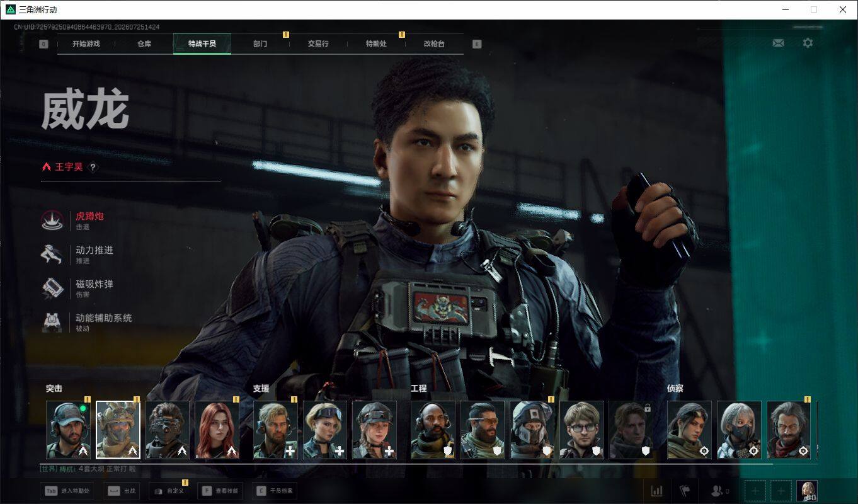Select the 动力推进 skill icon
Screen dimensions: 858x504
52,254
